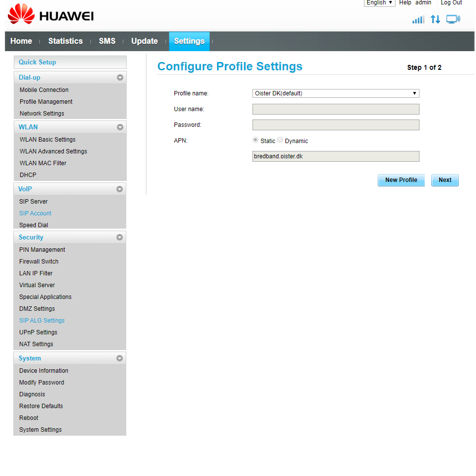Select the Static APN radio button
This screenshot has width=476, height=476.
pos(255,140)
